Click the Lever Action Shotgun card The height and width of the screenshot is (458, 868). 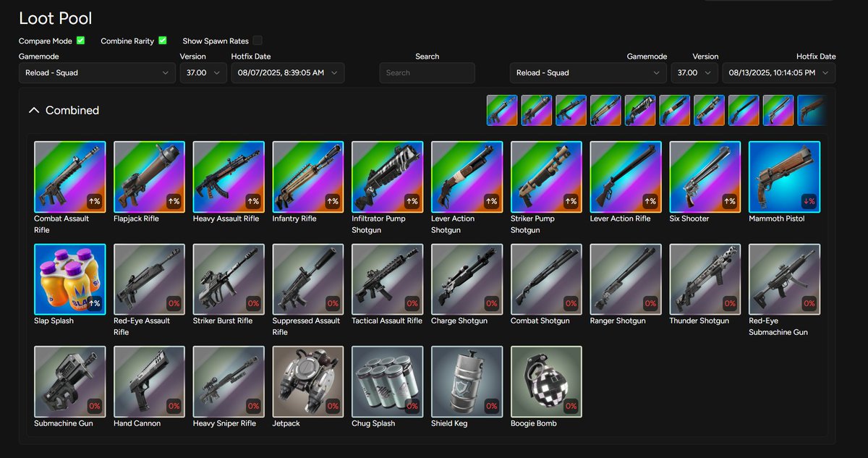(x=467, y=177)
